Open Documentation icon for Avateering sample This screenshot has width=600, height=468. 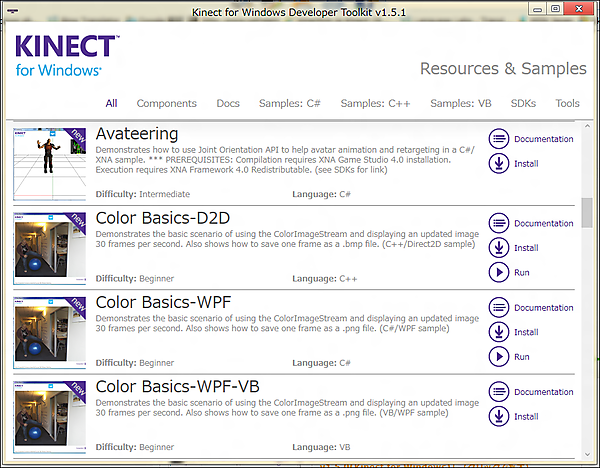pos(499,139)
